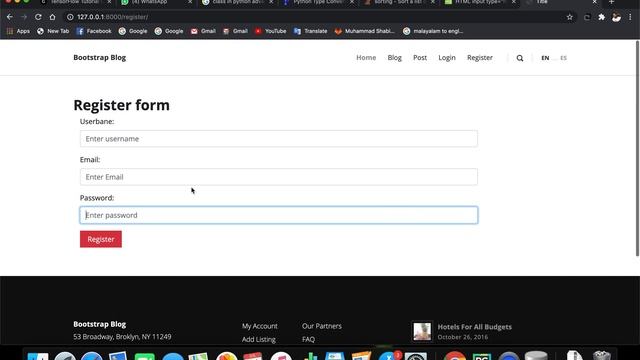Switch site language to ES
Viewport: 640px width, 360px height.
coord(564,58)
